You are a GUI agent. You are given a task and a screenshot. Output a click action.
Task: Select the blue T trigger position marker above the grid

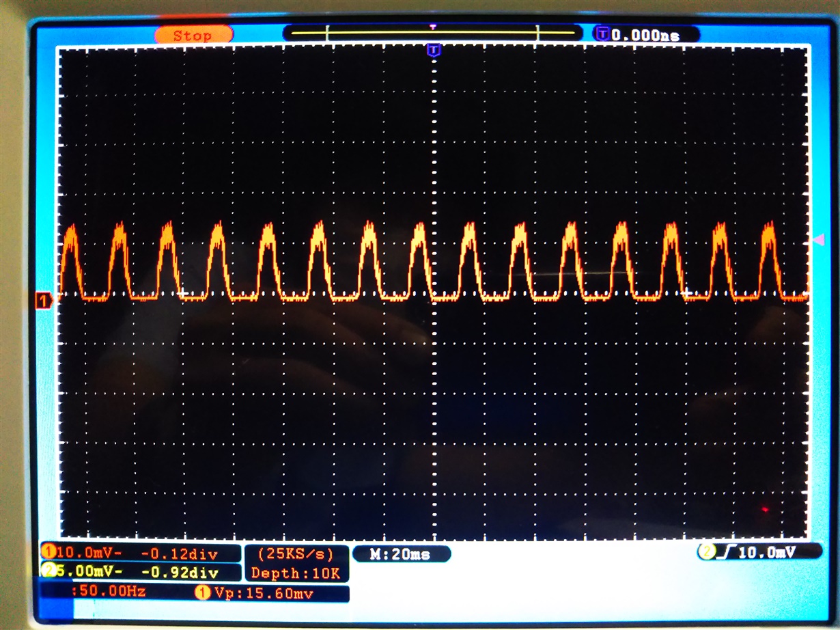coord(433,51)
